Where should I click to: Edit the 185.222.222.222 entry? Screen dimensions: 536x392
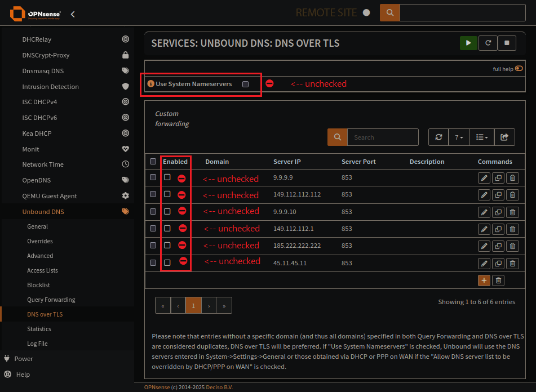pos(484,246)
